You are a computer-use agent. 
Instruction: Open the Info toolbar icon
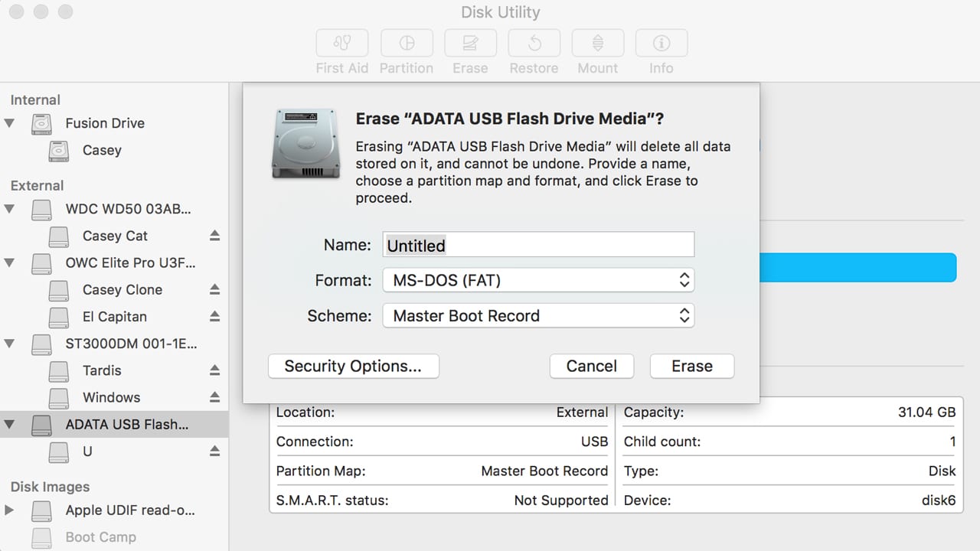(661, 43)
